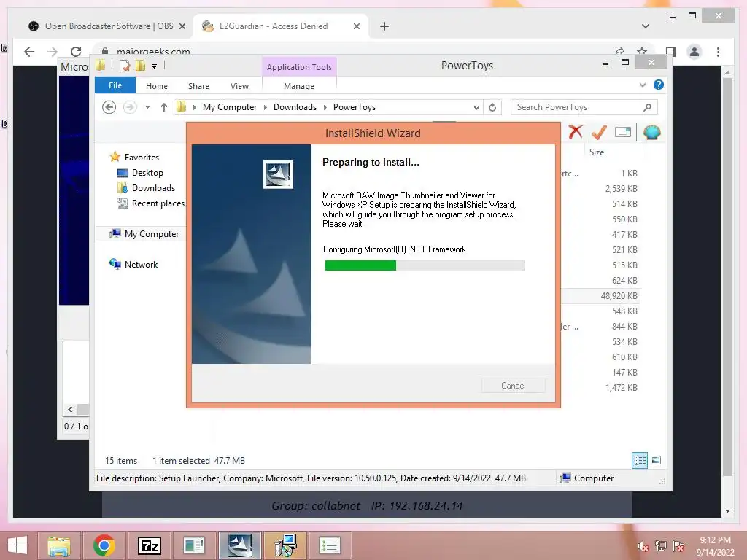The height and width of the screenshot is (560, 747).
Task: Open the recent locations dropdown arrow
Action: coord(147,107)
